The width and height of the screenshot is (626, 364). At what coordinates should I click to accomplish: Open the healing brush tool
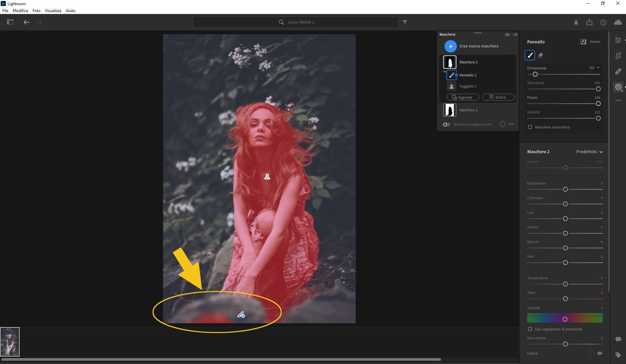[618, 71]
